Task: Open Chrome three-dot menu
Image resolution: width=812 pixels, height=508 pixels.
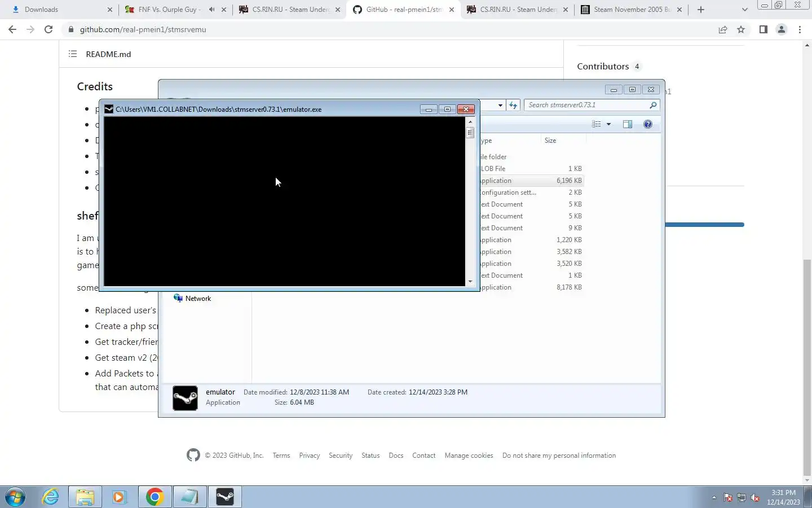Action: point(800,29)
